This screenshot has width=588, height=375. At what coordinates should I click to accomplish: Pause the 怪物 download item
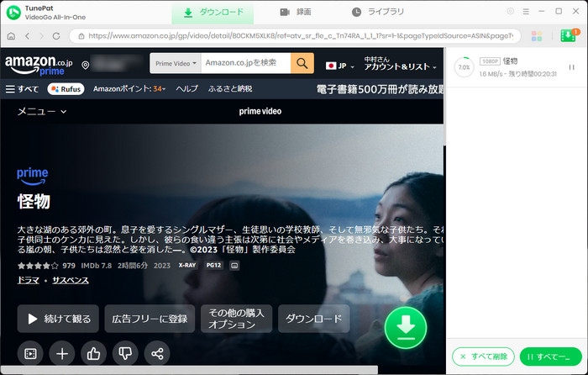571,67
